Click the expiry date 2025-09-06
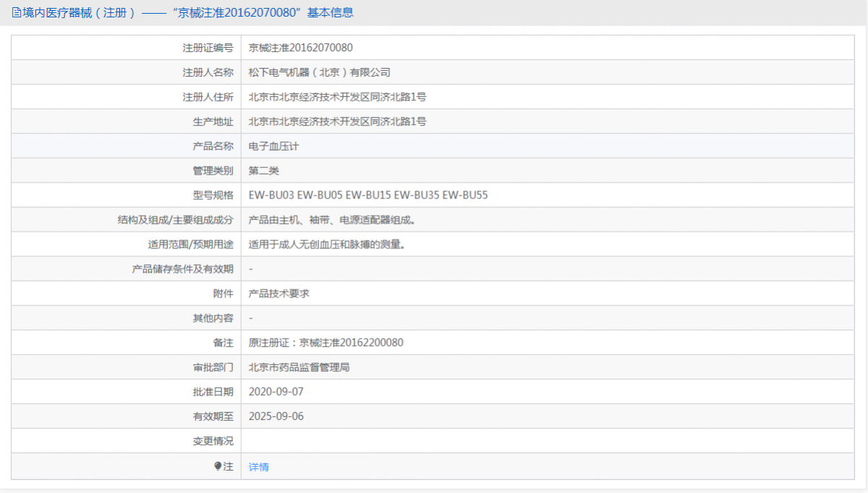The width and height of the screenshot is (868, 493). (x=276, y=417)
